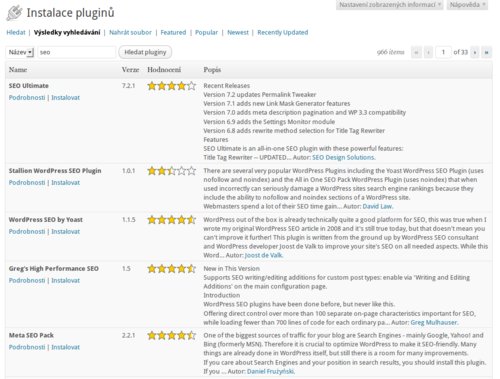Expand Nastavení zobrazených informací panel
The width and height of the screenshot is (500, 379).
tap(390, 5)
